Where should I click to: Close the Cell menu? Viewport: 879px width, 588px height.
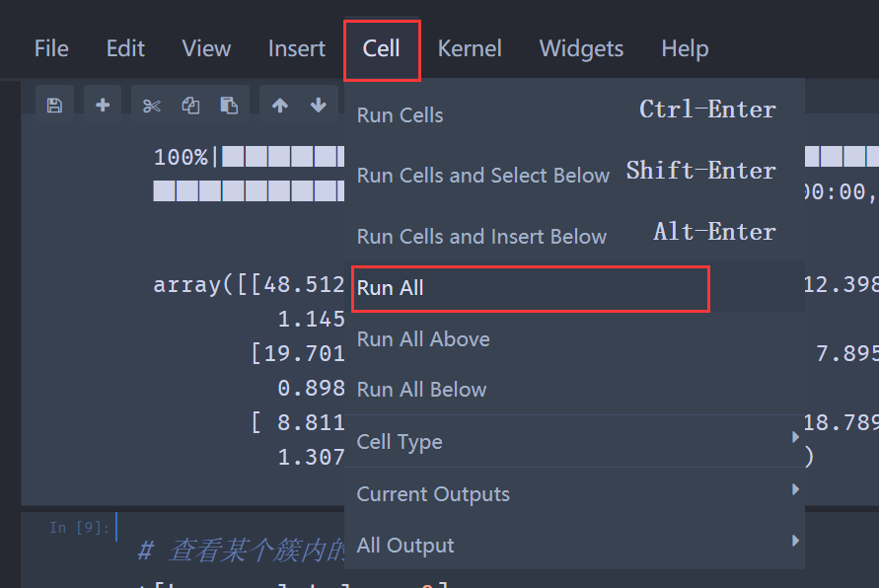(381, 50)
